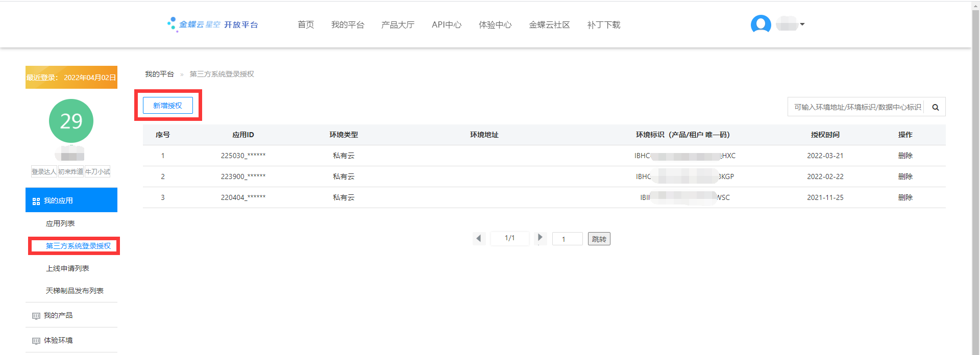Image resolution: width=980 pixels, height=355 pixels.
Task: Open API中心 in top navigation
Action: [x=446, y=24]
